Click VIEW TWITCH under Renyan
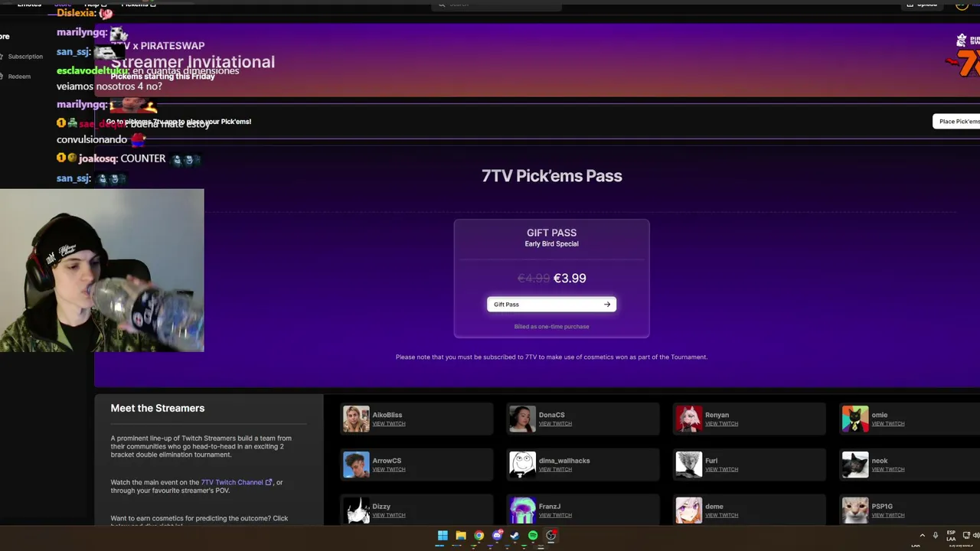The image size is (980, 551). coord(721,424)
